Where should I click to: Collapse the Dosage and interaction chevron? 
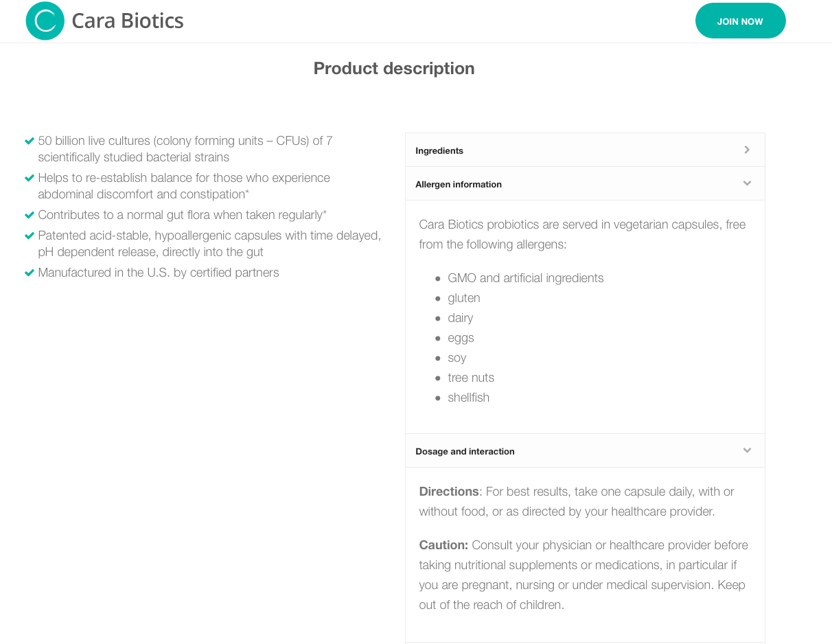(x=747, y=450)
